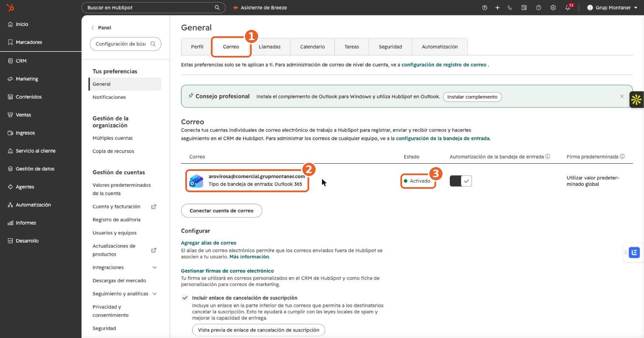The height and width of the screenshot is (338, 644).
Task: Open the settings gear icon
Action: point(553,8)
